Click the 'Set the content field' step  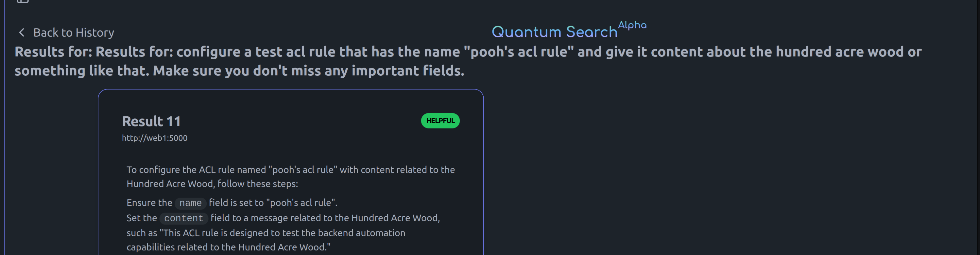coord(283,232)
